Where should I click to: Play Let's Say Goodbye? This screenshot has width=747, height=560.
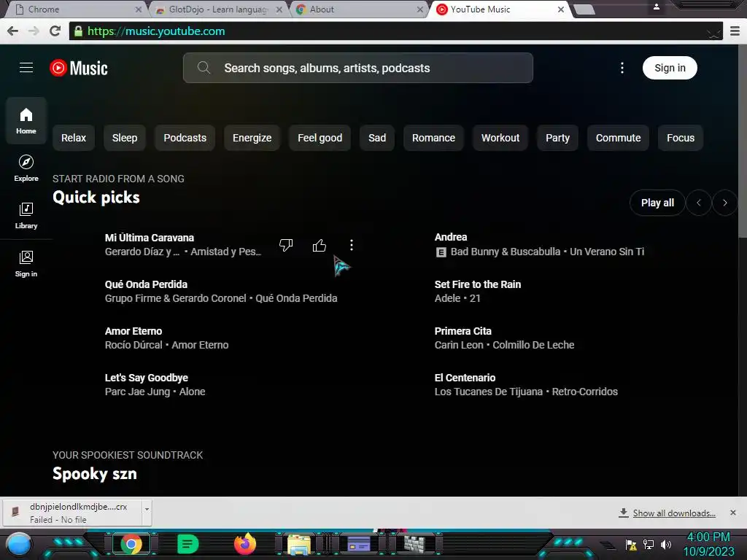point(146,378)
